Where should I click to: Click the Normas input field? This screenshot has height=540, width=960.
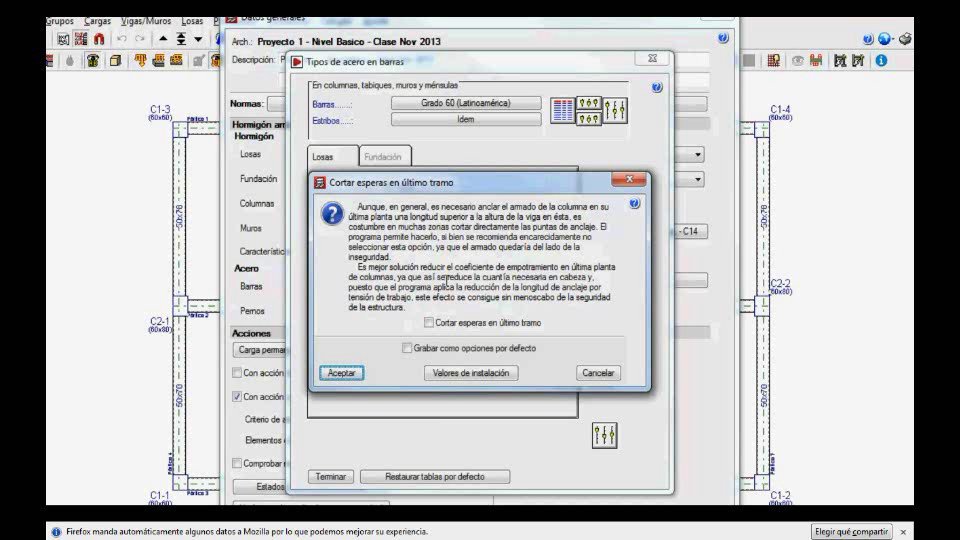point(277,103)
